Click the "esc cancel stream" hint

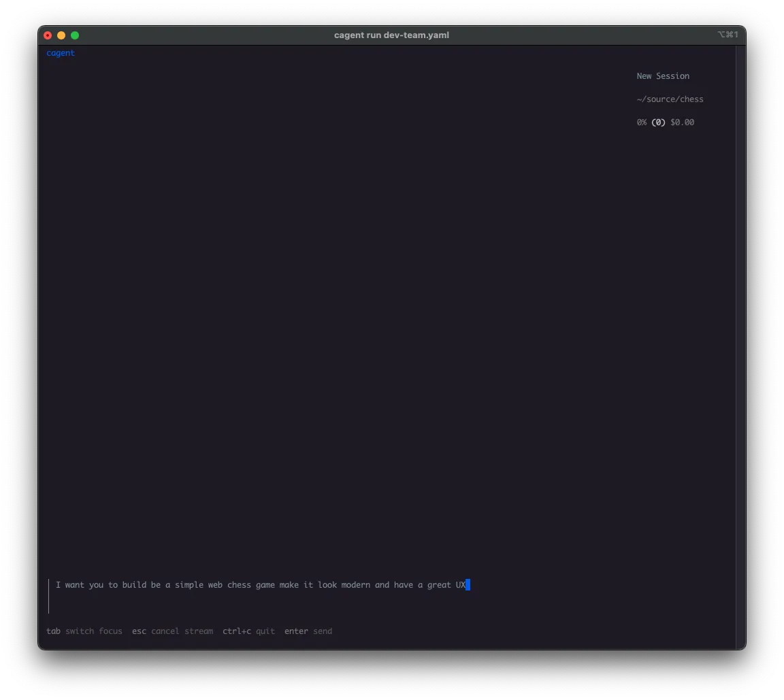click(x=171, y=631)
